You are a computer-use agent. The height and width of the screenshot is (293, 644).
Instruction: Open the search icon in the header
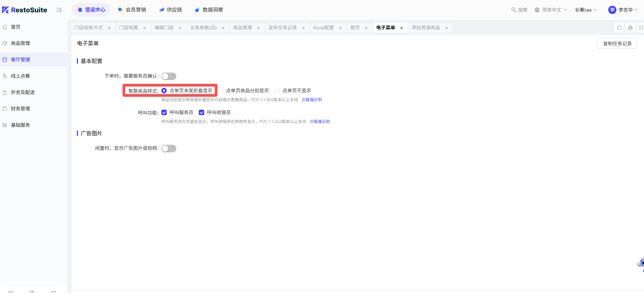pyautogui.click(x=514, y=10)
